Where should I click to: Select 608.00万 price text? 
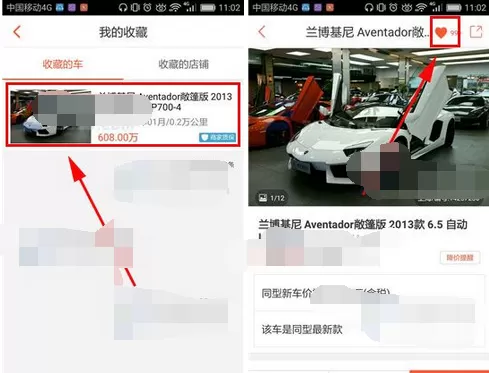pyautogui.click(x=118, y=137)
